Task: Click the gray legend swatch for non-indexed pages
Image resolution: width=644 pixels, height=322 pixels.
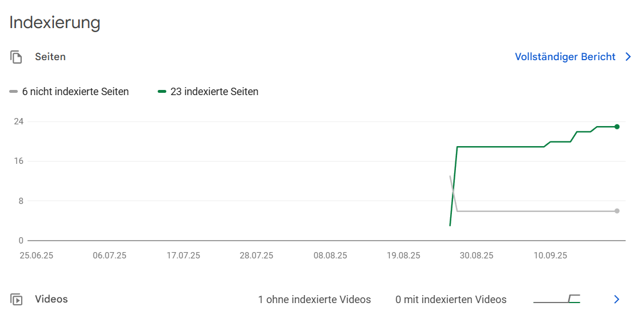Action: pos(14,92)
